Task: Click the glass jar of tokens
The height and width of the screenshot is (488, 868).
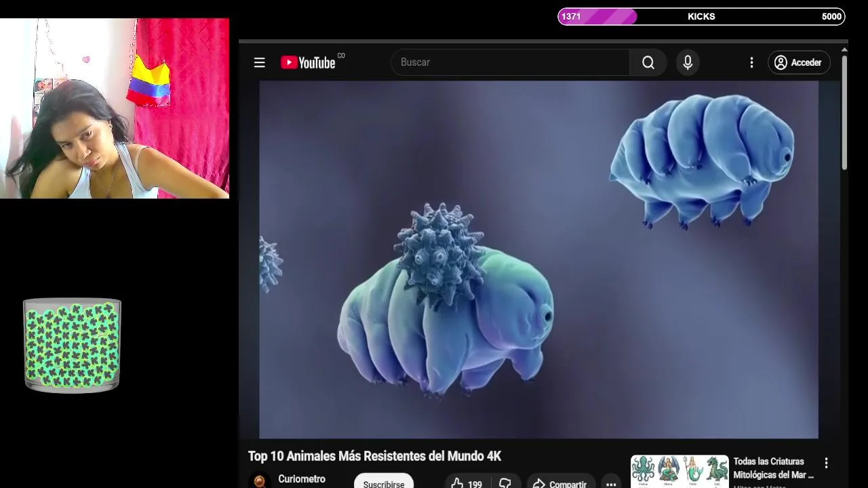Action: coord(72,345)
